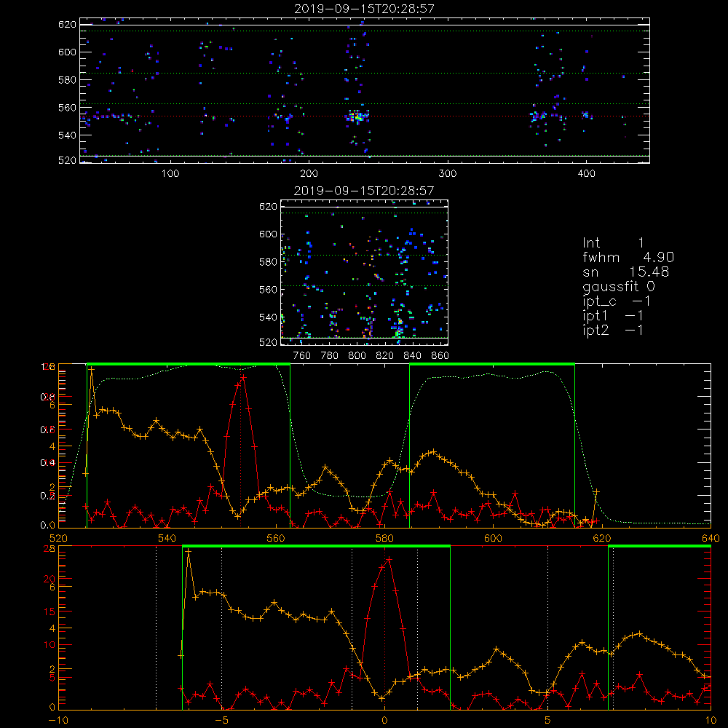
Task: Click x-axis label 300 on the wide scatter plot
Action: coord(448,173)
